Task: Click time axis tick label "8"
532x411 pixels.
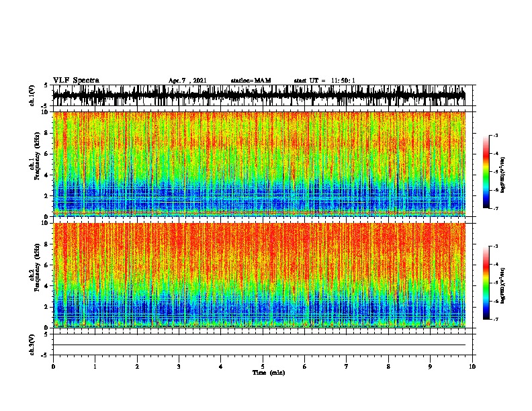Action: (x=388, y=367)
